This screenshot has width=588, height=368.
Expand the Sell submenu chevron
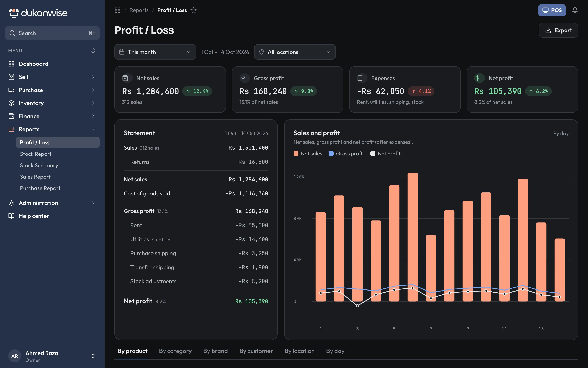coord(94,77)
